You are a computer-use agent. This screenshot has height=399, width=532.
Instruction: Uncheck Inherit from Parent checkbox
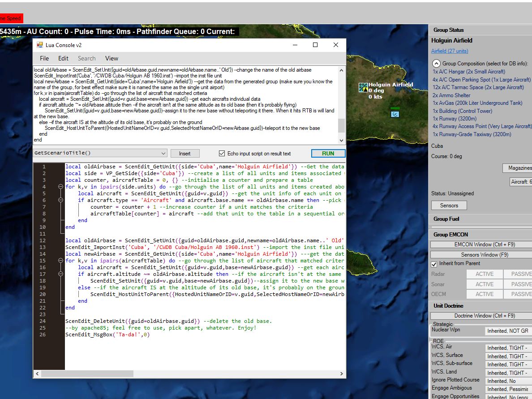coord(434,264)
